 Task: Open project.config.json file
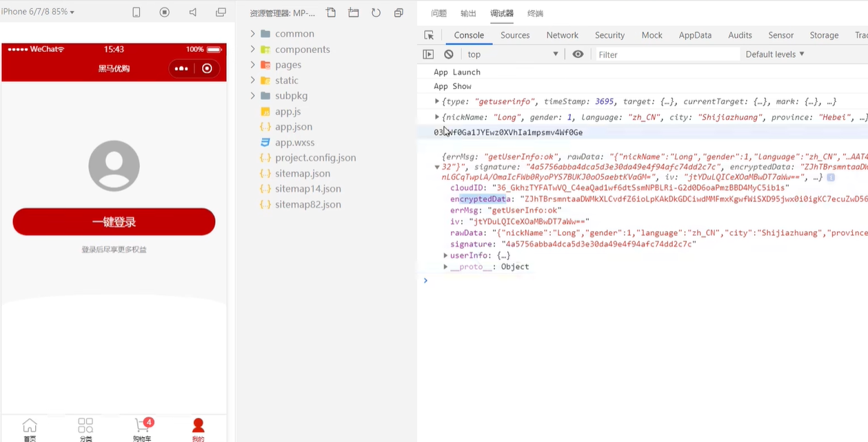315,158
